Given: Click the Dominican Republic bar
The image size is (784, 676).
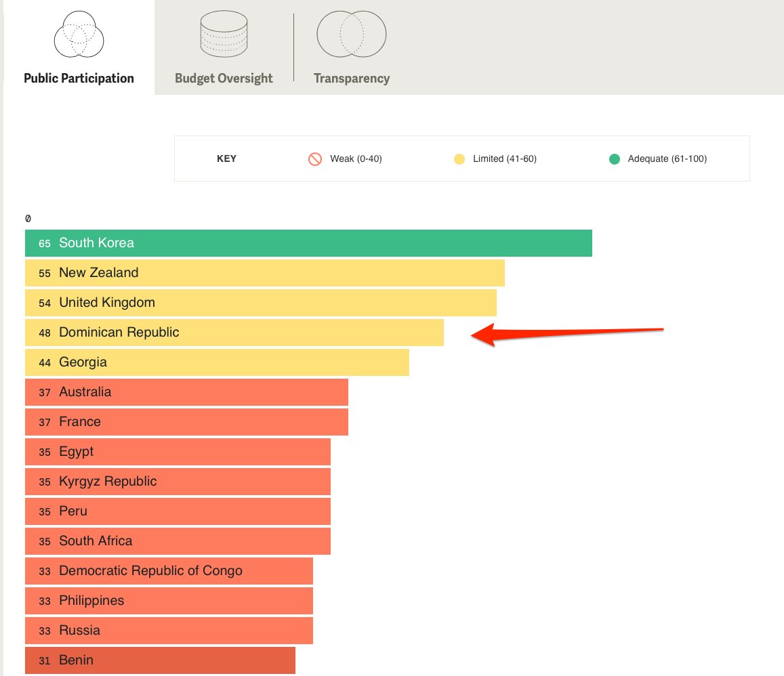Looking at the screenshot, I should point(234,333).
